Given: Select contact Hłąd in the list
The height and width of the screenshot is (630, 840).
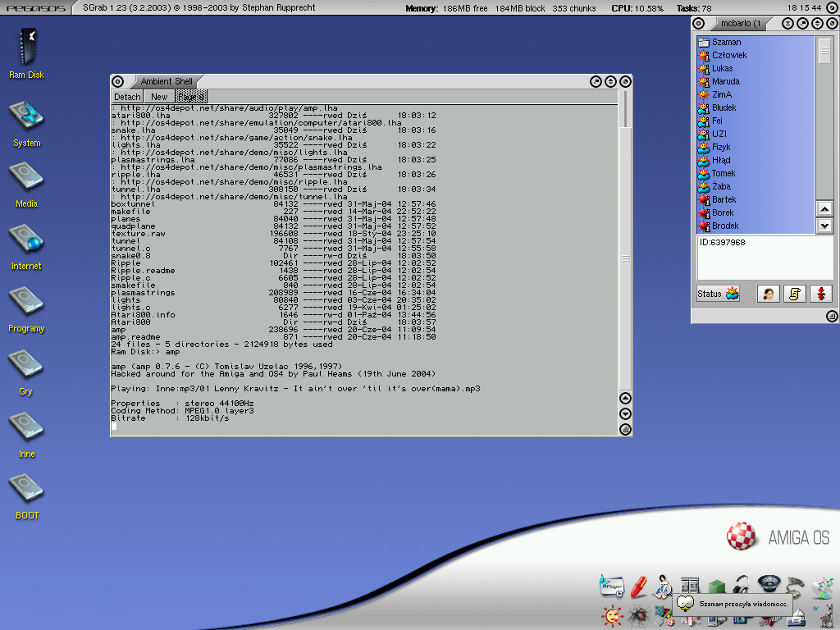Looking at the screenshot, I should tap(756, 160).
